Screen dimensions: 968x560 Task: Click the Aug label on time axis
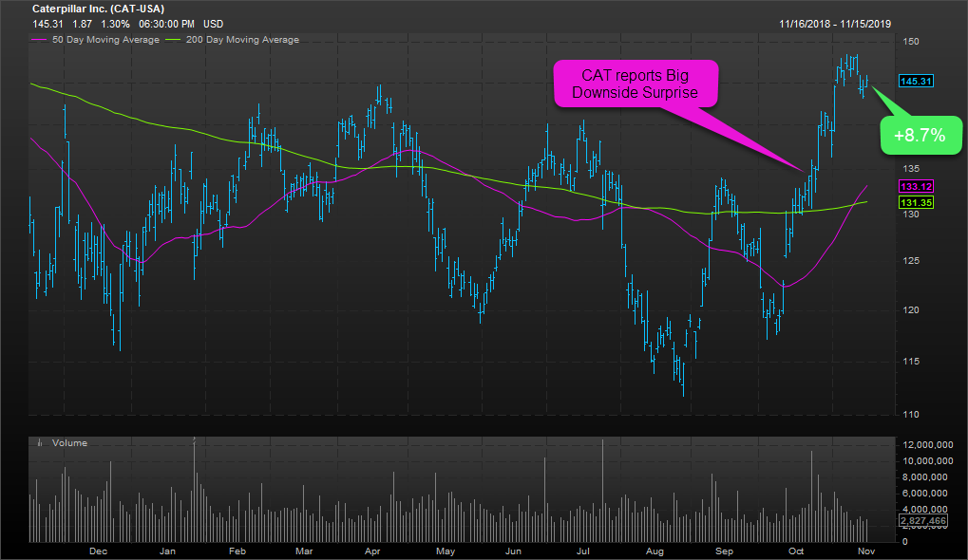pos(655,551)
